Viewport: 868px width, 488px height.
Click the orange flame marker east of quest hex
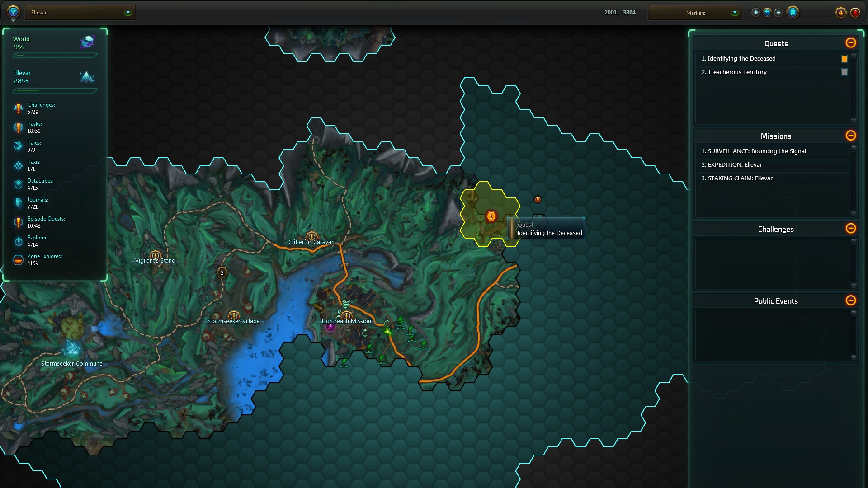[538, 199]
